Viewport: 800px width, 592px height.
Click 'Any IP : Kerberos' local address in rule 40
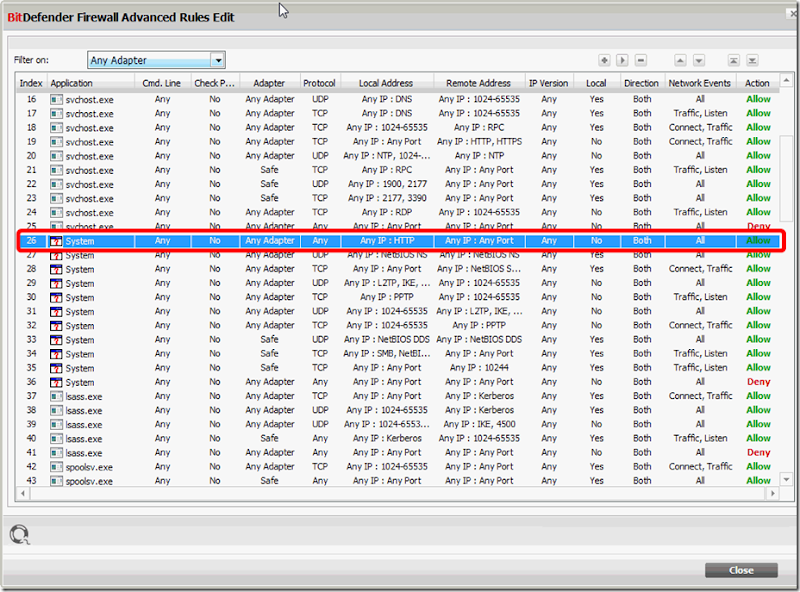(387, 438)
